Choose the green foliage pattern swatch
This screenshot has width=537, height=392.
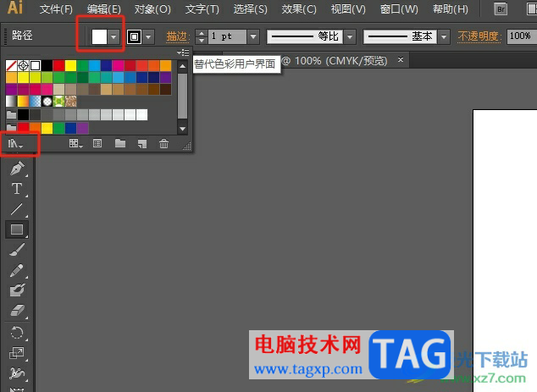58,102
